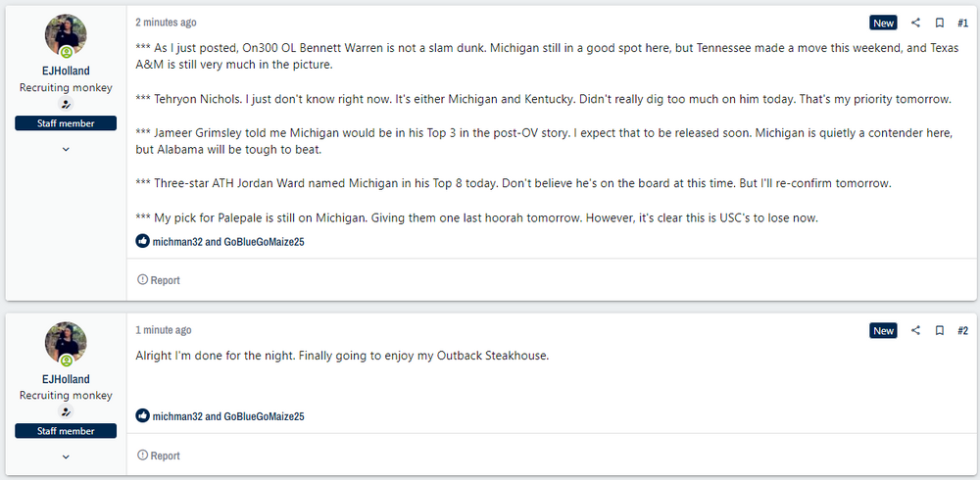Report the first post

pyautogui.click(x=159, y=280)
